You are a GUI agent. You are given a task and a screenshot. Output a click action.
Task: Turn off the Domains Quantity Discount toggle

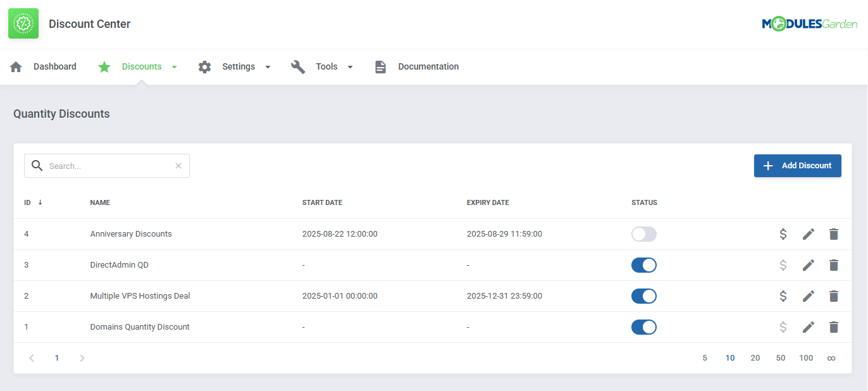[x=643, y=326]
